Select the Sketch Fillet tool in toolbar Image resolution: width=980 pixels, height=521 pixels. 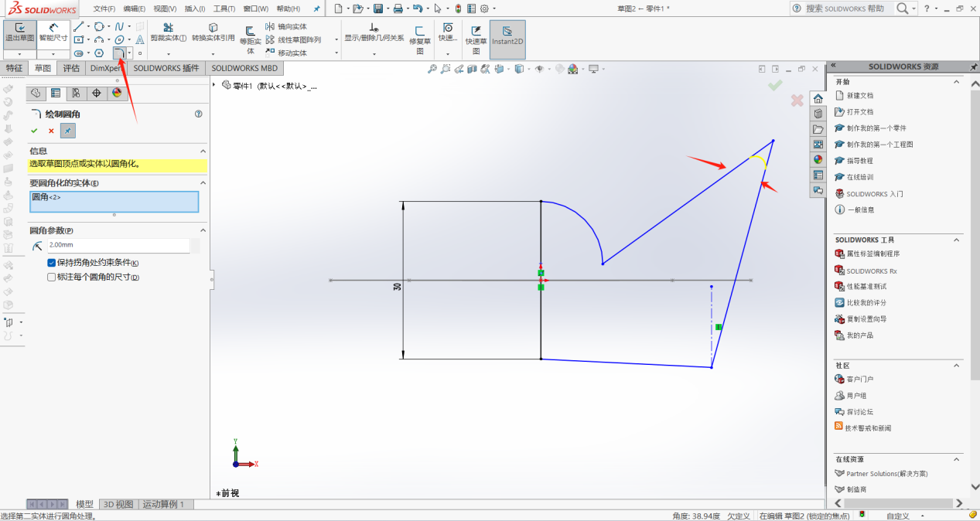point(118,53)
